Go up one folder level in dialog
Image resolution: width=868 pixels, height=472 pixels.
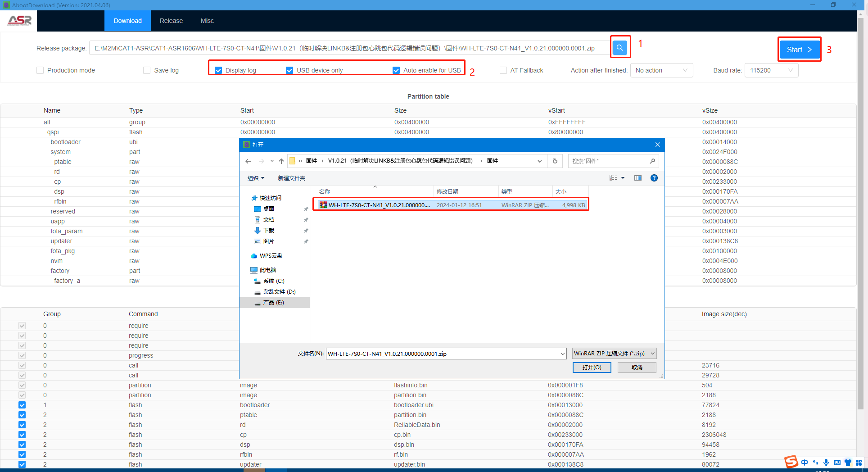click(x=281, y=161)
